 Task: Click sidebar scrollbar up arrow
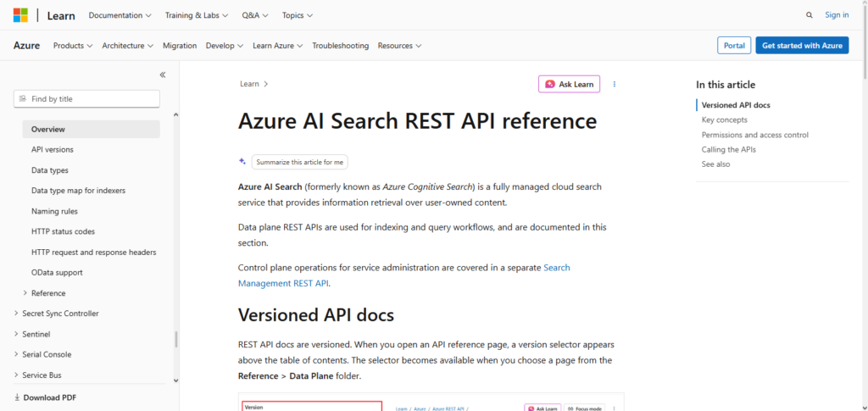(176, 115)
